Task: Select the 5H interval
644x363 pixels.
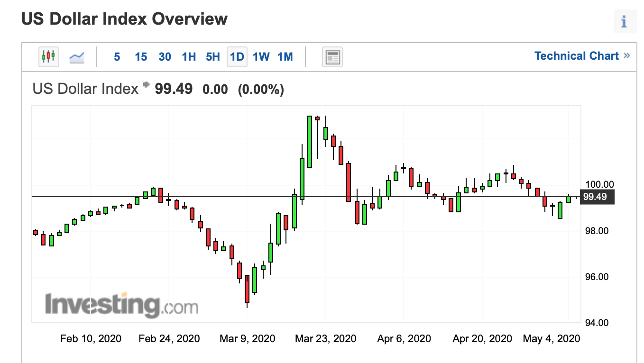Action: tap(213, 57)
